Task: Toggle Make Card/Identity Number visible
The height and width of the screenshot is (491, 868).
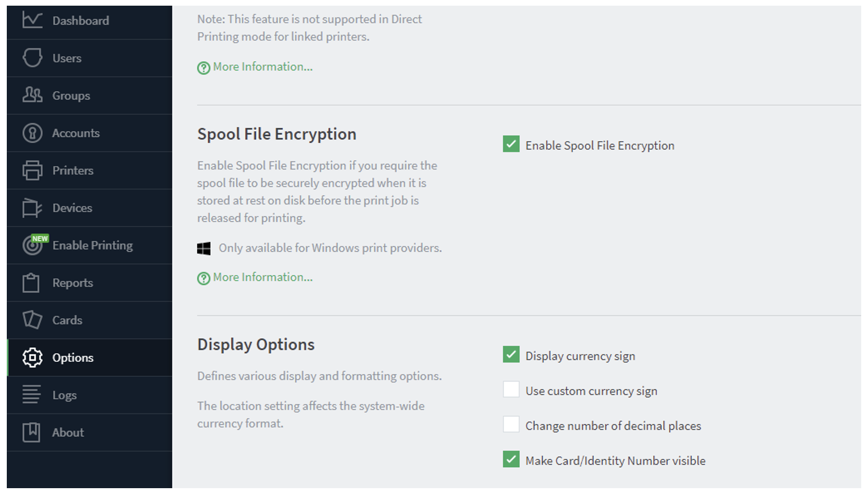Action: click(511, 459)
